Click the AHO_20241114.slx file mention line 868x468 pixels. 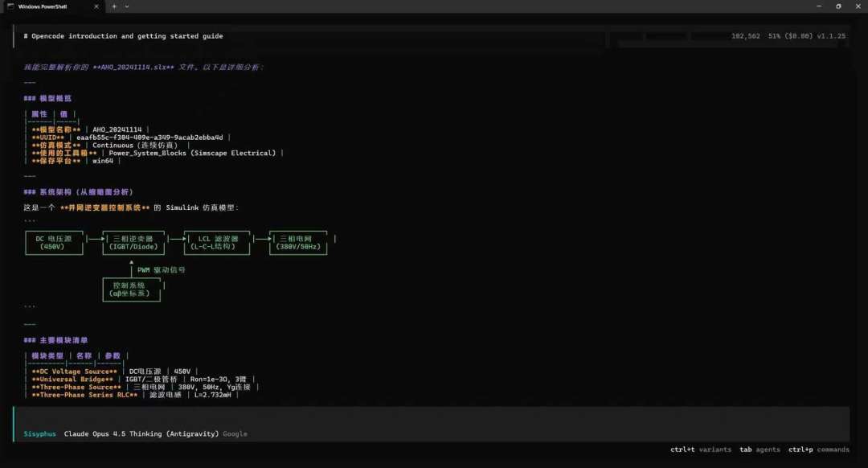(144, 67)
